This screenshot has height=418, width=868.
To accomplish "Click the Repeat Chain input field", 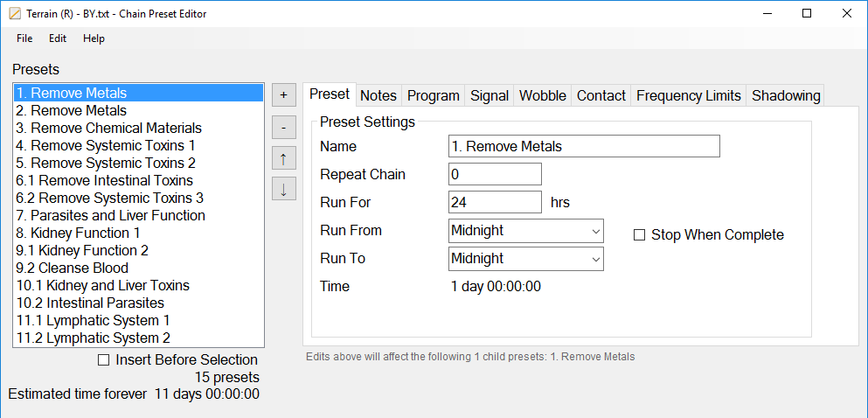I will [495, 175].
